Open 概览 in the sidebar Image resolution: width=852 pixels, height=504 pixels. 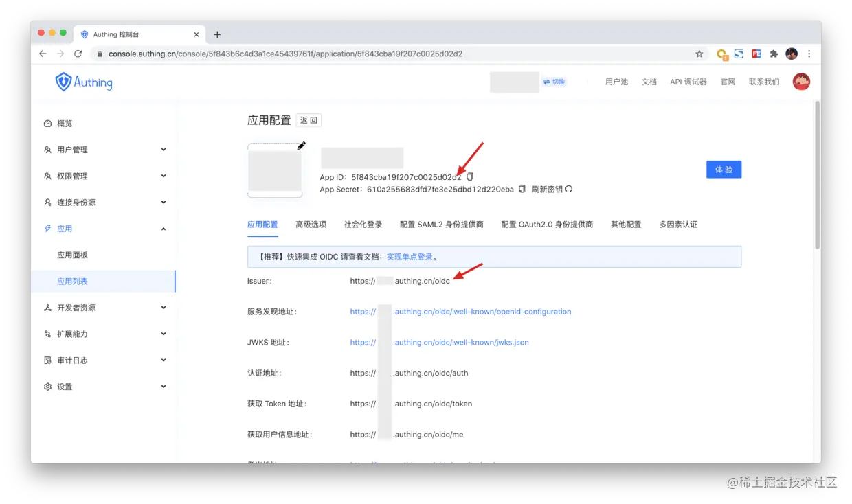click(65, 124)
